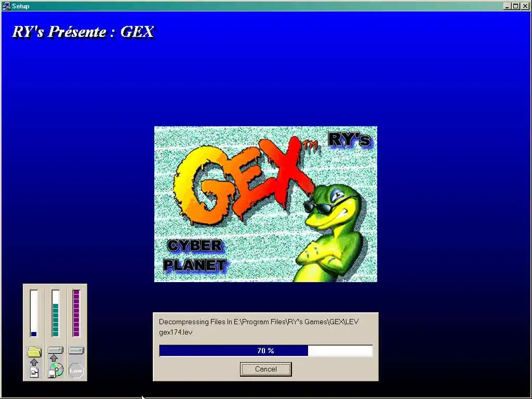Viewport: 532px width, 399px height.
Task: Click the Setup title bar computer icon
Action: 6,6
